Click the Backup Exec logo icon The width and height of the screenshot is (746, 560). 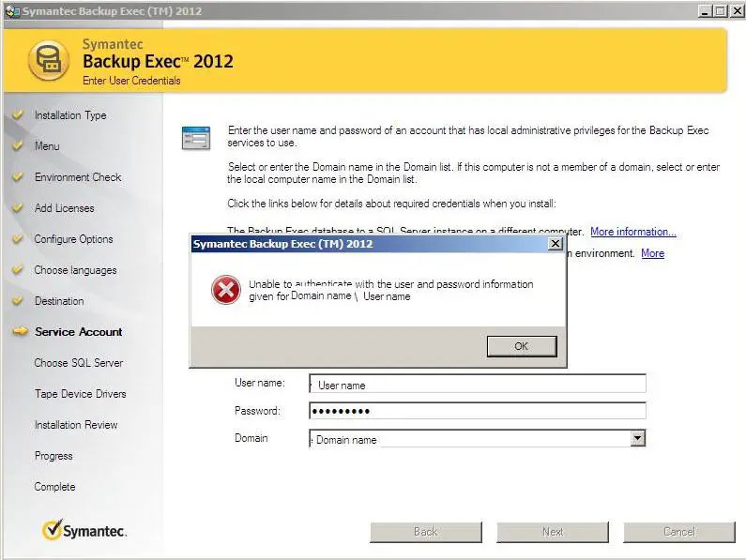coord(49,60)
